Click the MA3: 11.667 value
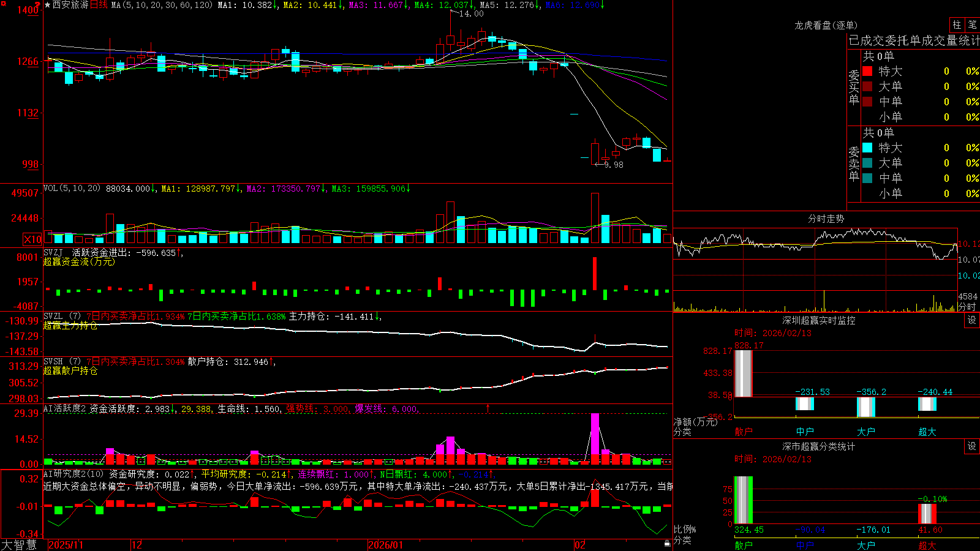 tap(379, 5)
